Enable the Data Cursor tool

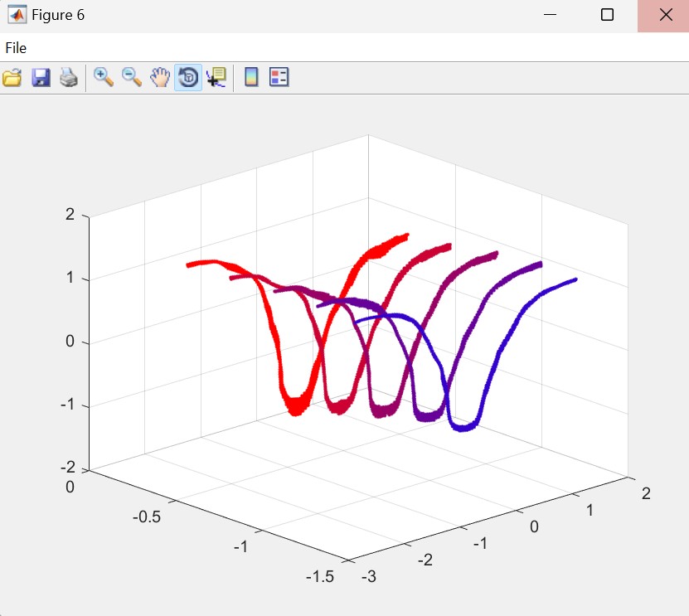(x=216, y=78)
